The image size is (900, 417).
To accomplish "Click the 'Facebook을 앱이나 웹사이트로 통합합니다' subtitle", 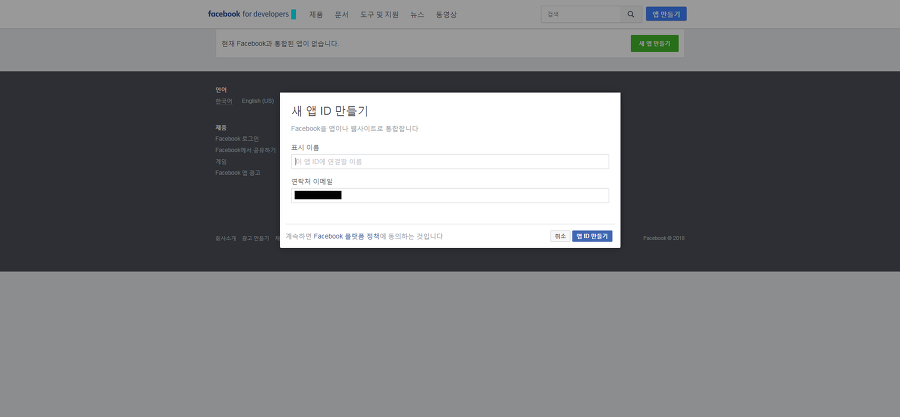I will [x=355, y=129].
